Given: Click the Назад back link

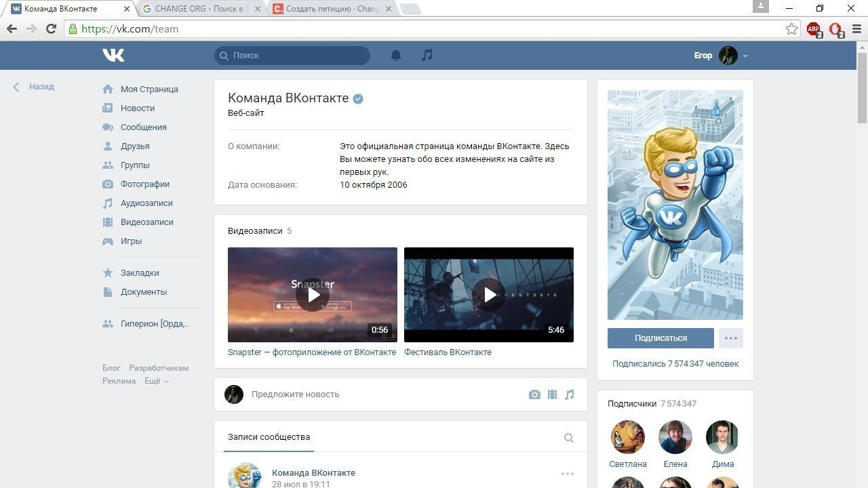Looking at the screenshot, I should click(33, 87).
